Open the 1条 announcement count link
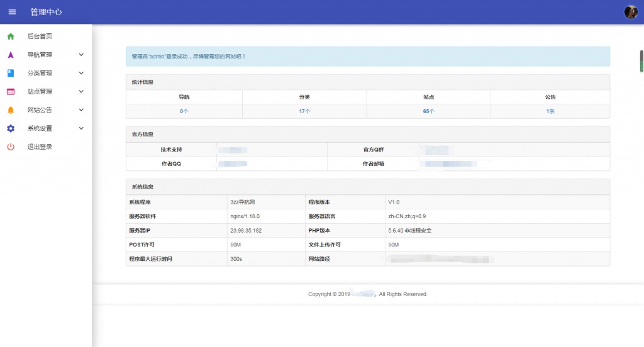The width and height of the screenshot is (644, 347). click(550, 111)
